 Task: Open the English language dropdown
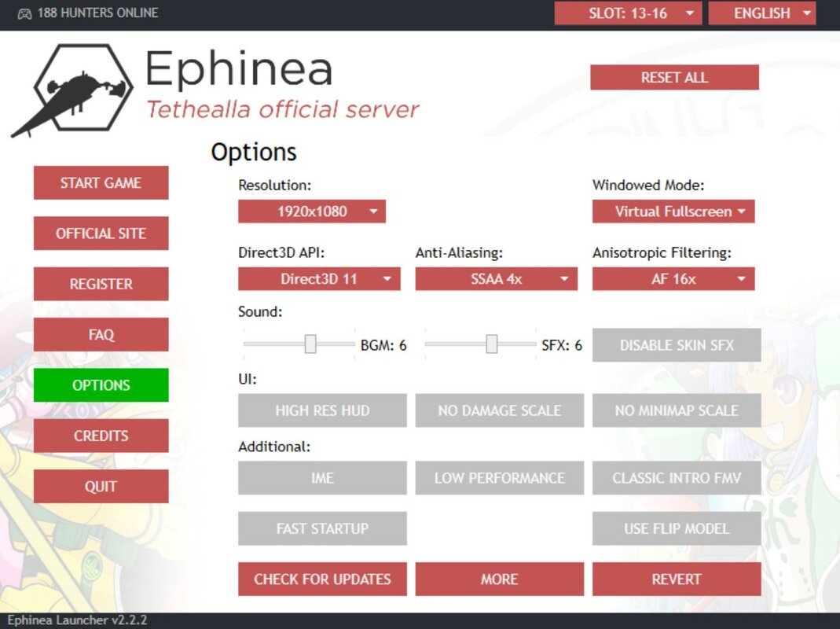[x=761, y=13]
